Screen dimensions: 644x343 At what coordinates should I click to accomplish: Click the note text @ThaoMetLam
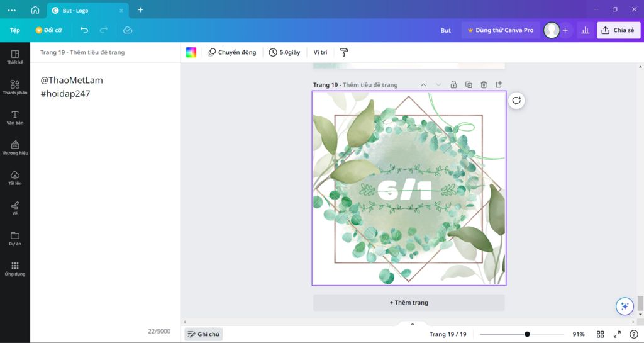tap(72, 80)
